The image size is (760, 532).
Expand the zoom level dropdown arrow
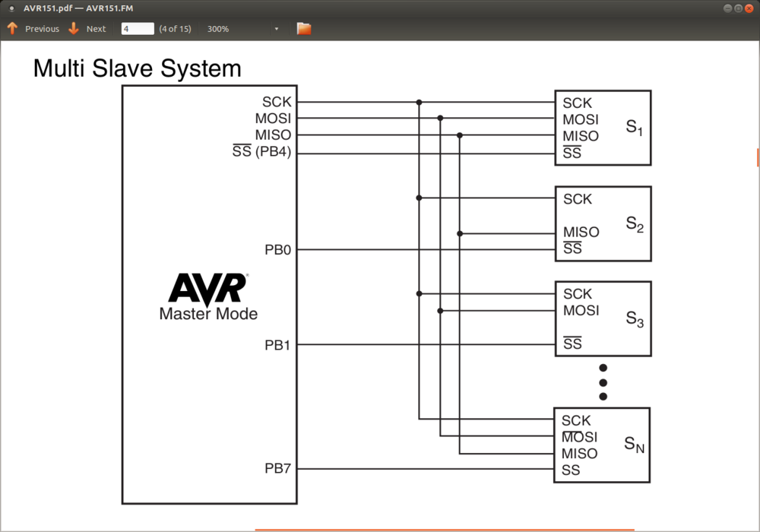tap(276, 29)
